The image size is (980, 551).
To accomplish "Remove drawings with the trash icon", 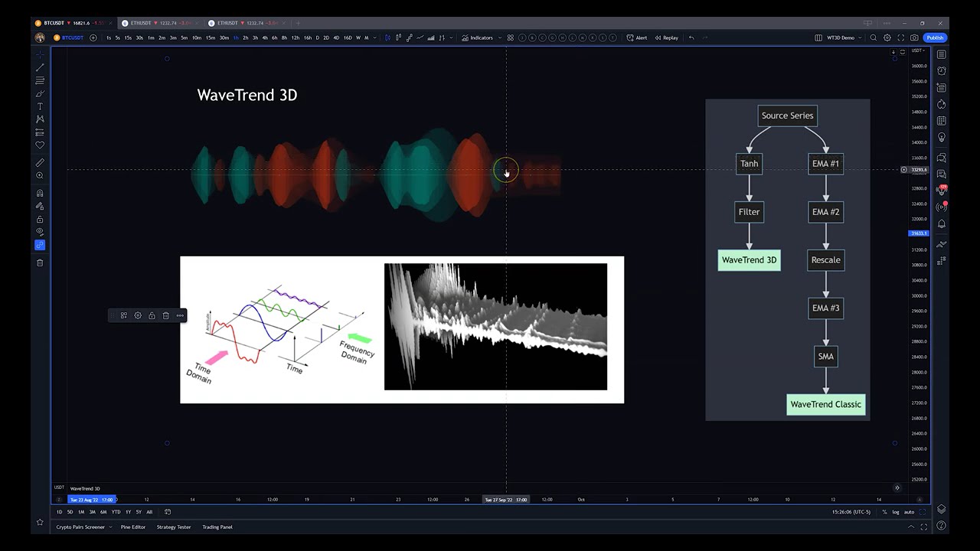I will (40, 262).
